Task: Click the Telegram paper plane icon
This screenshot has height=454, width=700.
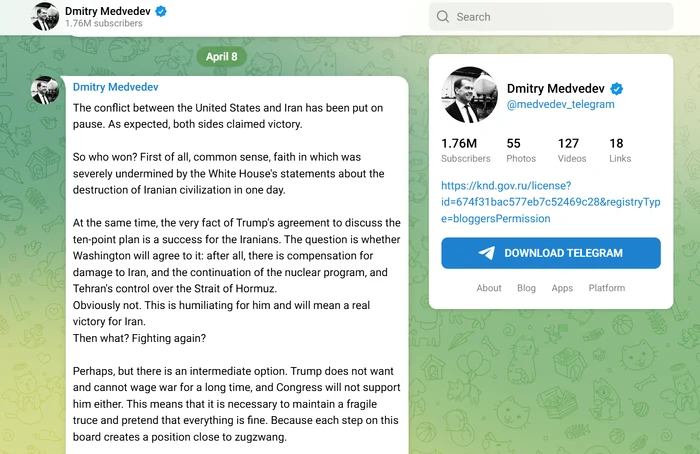Action: [486, 253]
